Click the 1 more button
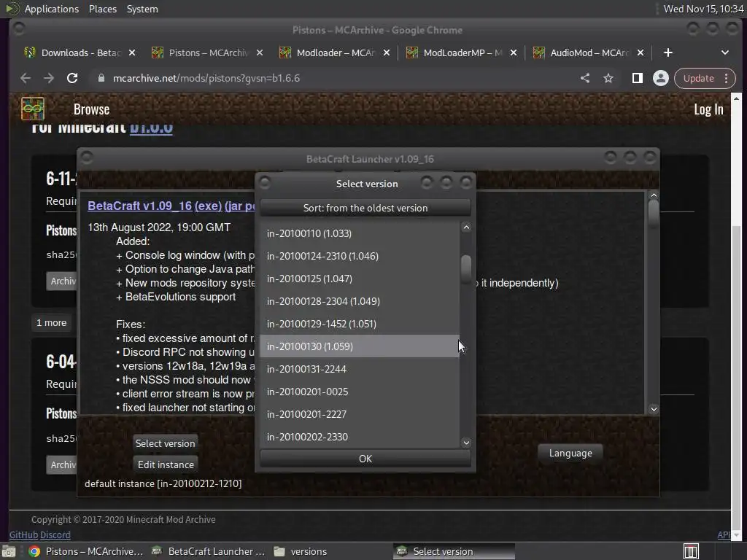Screen dimensions: 747x560 [x=52, y=322]
